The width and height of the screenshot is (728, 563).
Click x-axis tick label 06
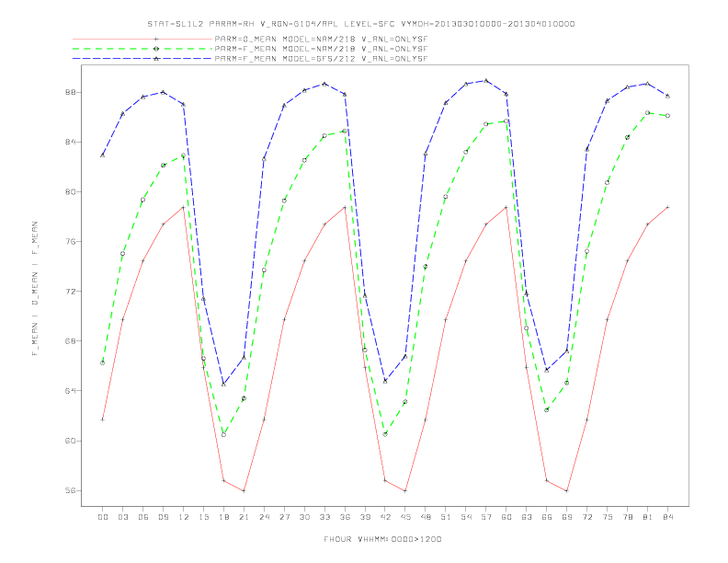click(x=143, y=517)
